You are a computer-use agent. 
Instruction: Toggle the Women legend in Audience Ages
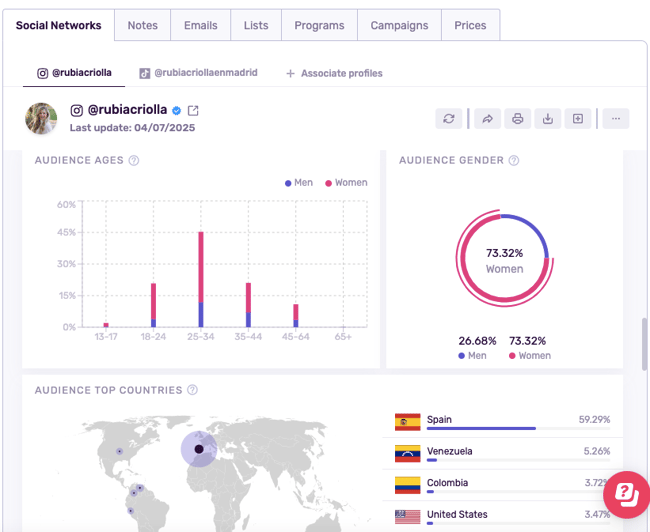(345, 183)
